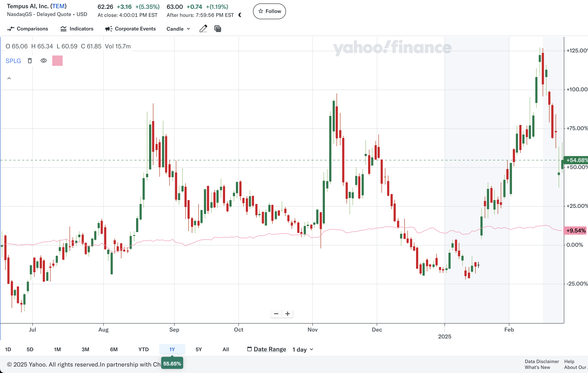Screen dimensions: 588x373
Task: Select the YTD time range
Action: tap(144, 349)
